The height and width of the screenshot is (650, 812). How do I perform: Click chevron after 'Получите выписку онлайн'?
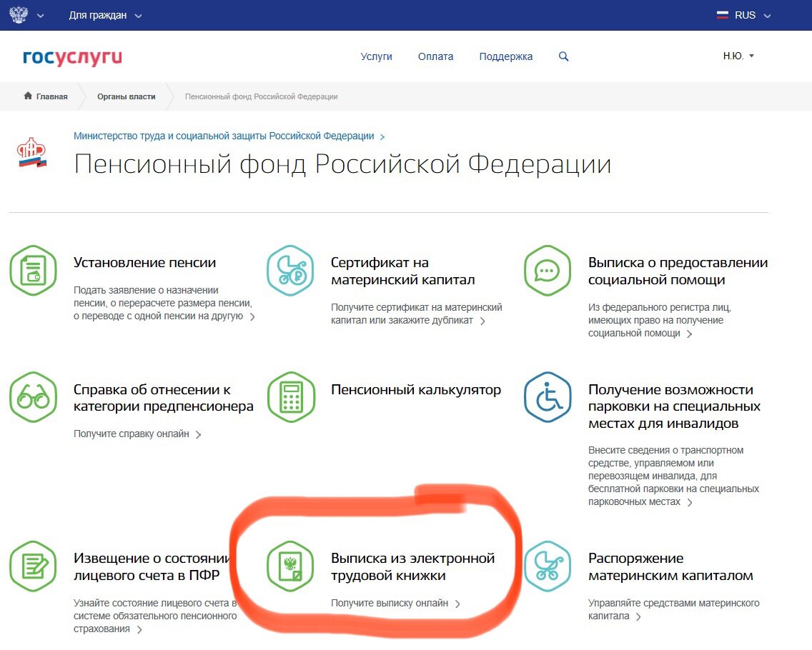(457, 604)
